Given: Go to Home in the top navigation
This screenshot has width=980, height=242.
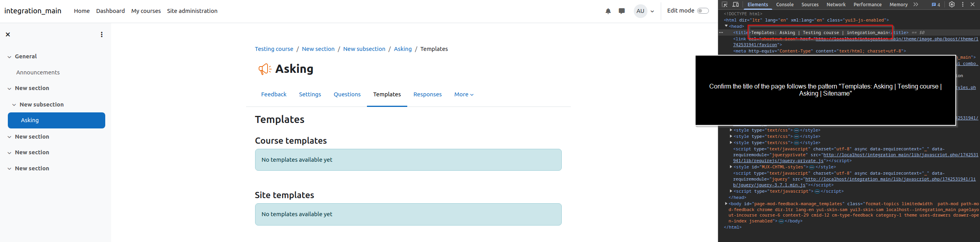Looking at the screenshot, I should [82, 11].
